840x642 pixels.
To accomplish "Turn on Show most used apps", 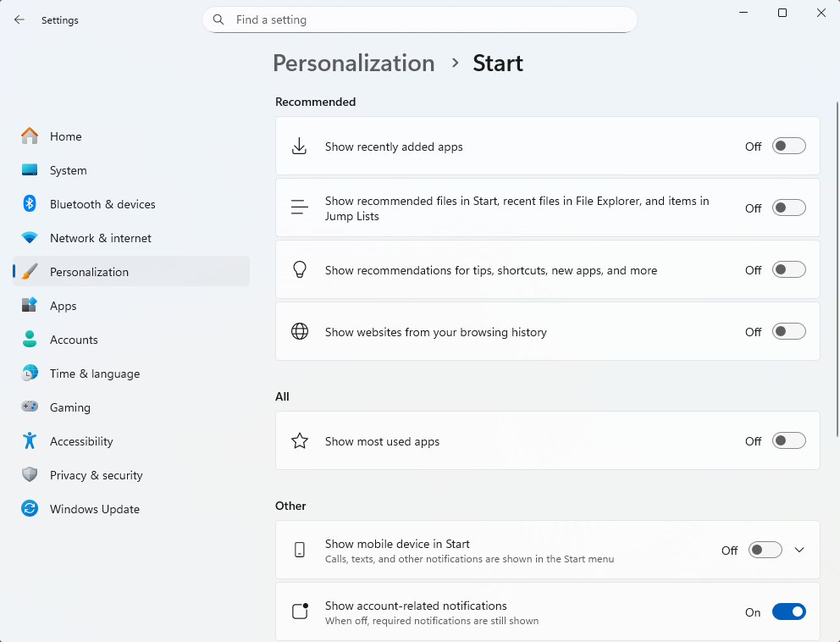I will point(788,440).
